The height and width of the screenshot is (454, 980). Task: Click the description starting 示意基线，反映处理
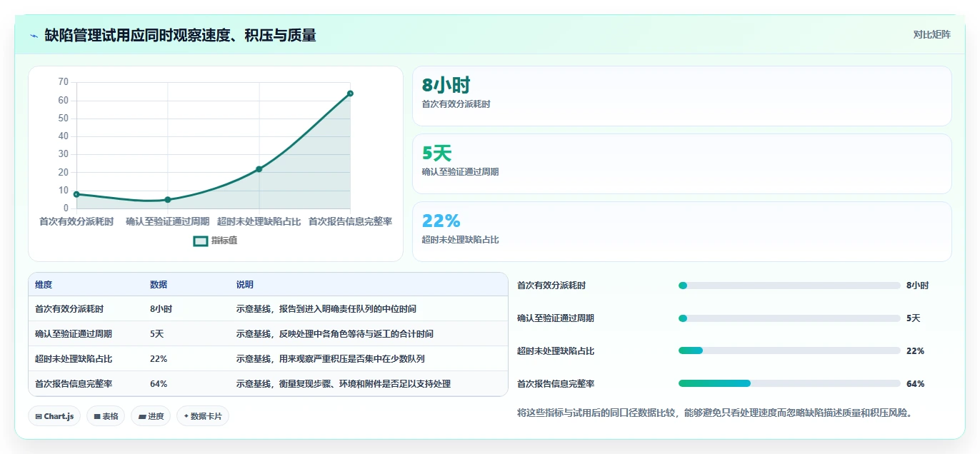point(335,334)
